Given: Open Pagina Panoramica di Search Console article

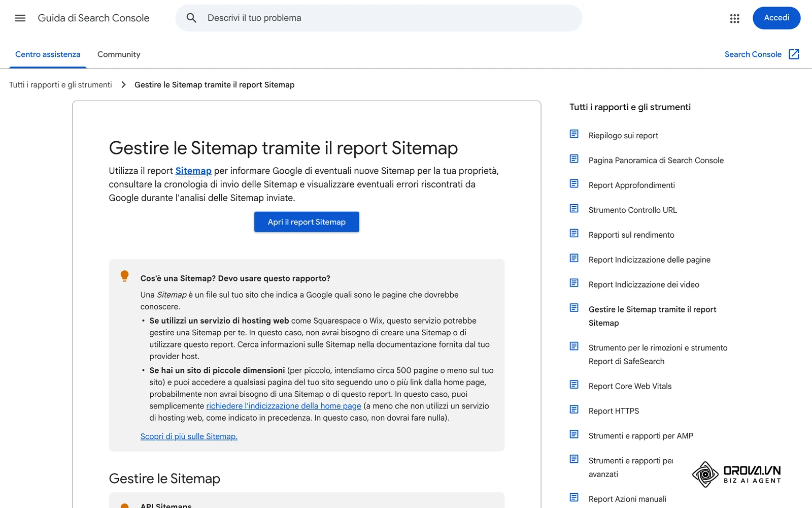Looking at the screenshot, I should 656,161.
